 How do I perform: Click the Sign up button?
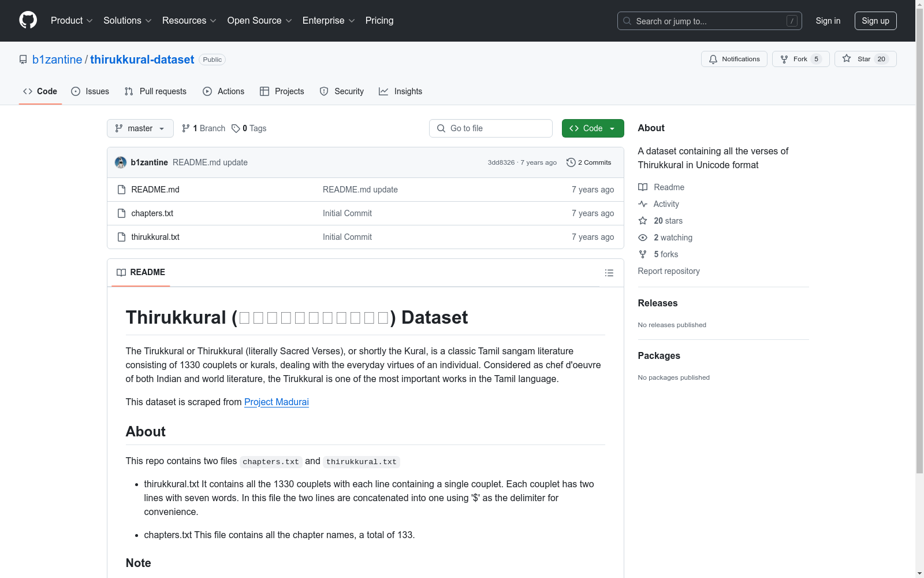click(875, 21)
